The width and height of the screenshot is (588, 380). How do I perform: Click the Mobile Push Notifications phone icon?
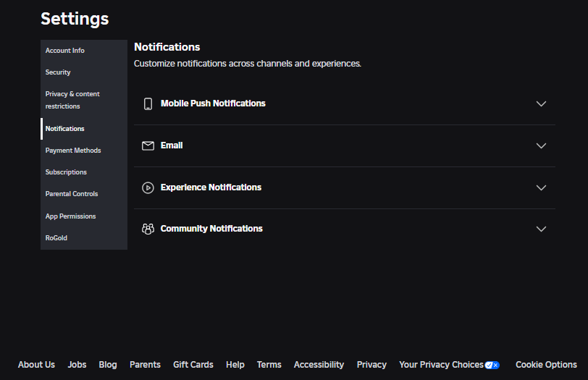(148, 104)
